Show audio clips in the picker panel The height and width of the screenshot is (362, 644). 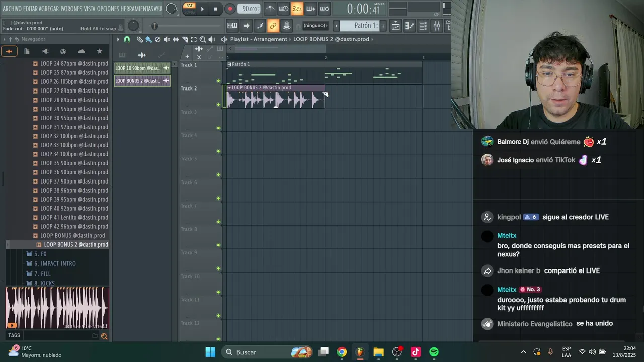(142, 55)
